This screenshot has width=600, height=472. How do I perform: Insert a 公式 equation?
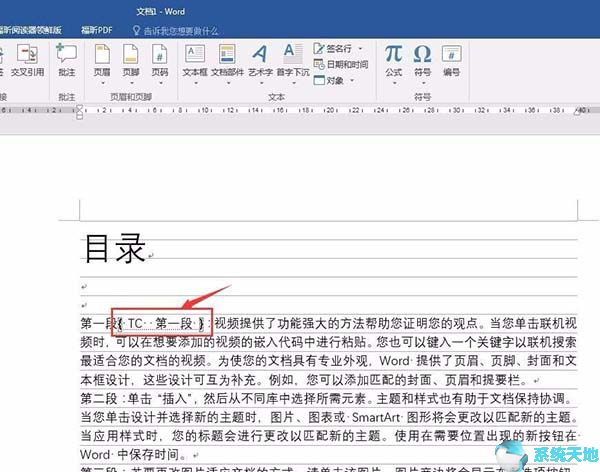pos(393,58)
